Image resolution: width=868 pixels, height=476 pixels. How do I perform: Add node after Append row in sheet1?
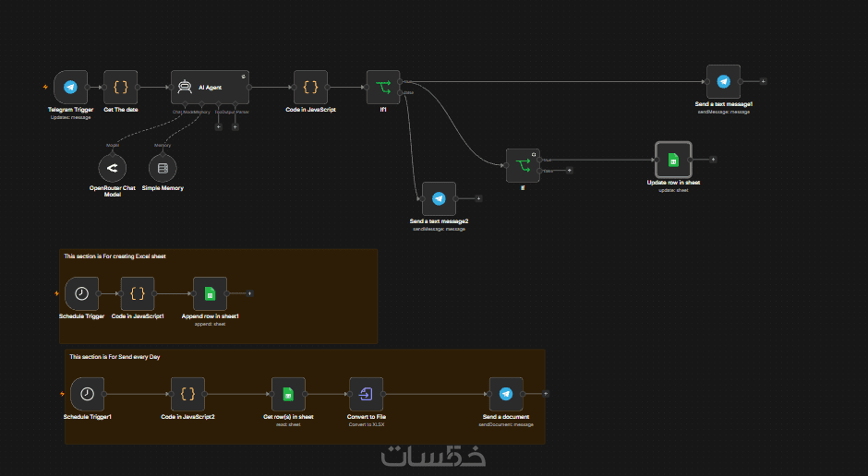[249, 293]
